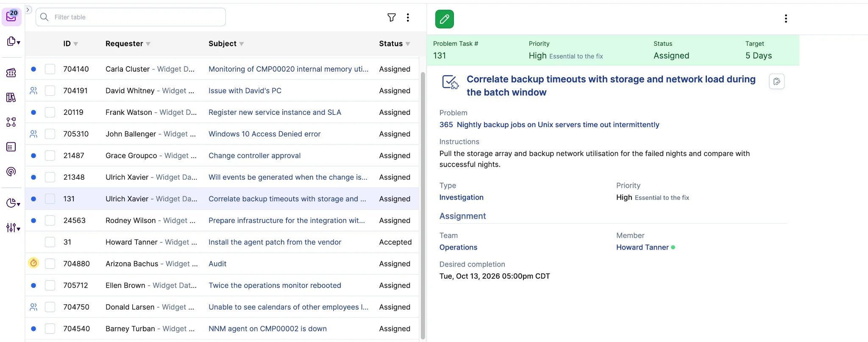Expand the documents dropdown in the sidebar

point(13,42)
